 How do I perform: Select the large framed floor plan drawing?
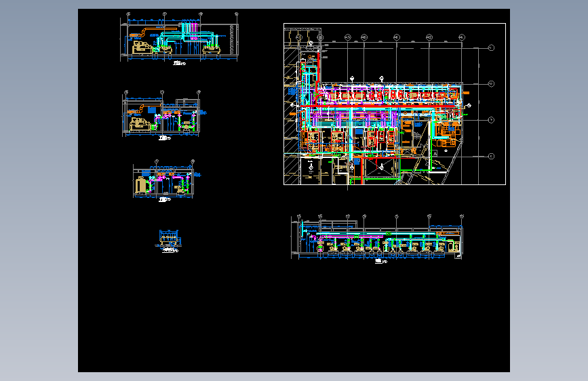[395, 104]
